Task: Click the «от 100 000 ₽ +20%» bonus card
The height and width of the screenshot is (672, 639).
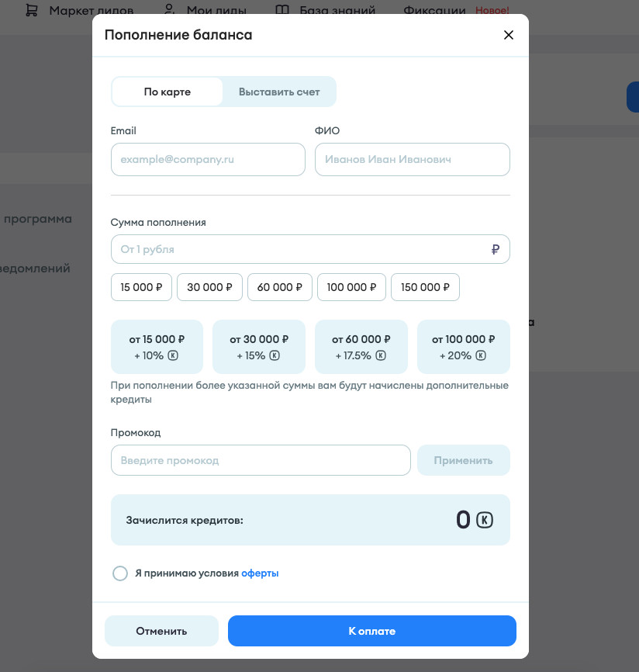Action: click(x=463, y=347)
